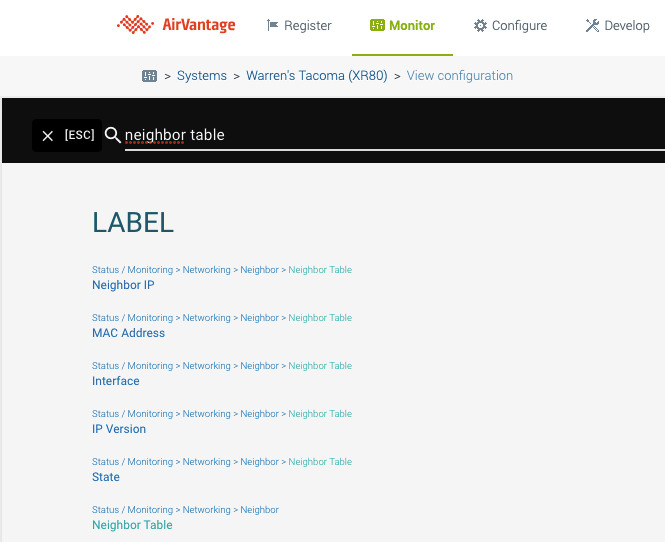Click the AirVantage logo
Screen dimensions: 665x542
click(x=176, y=25)
